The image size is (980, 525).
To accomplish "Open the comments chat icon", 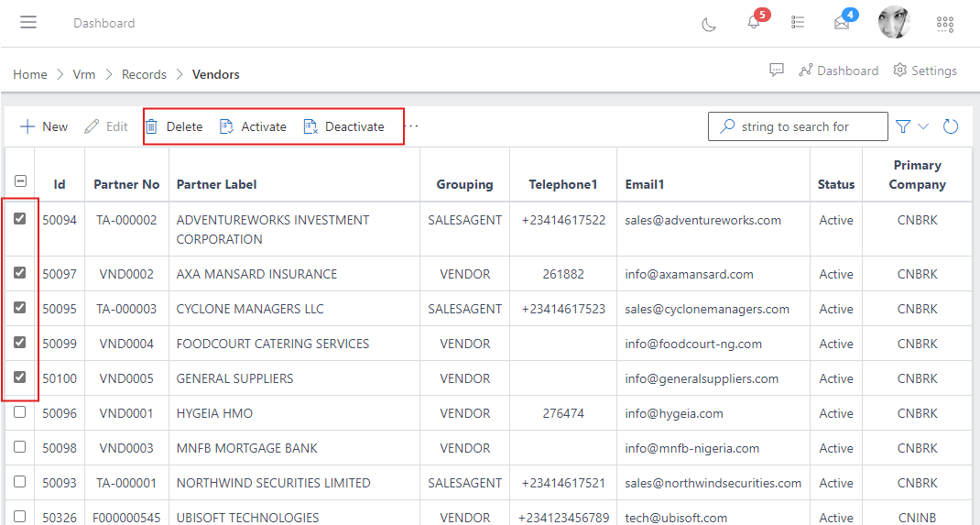I will 777,70.
